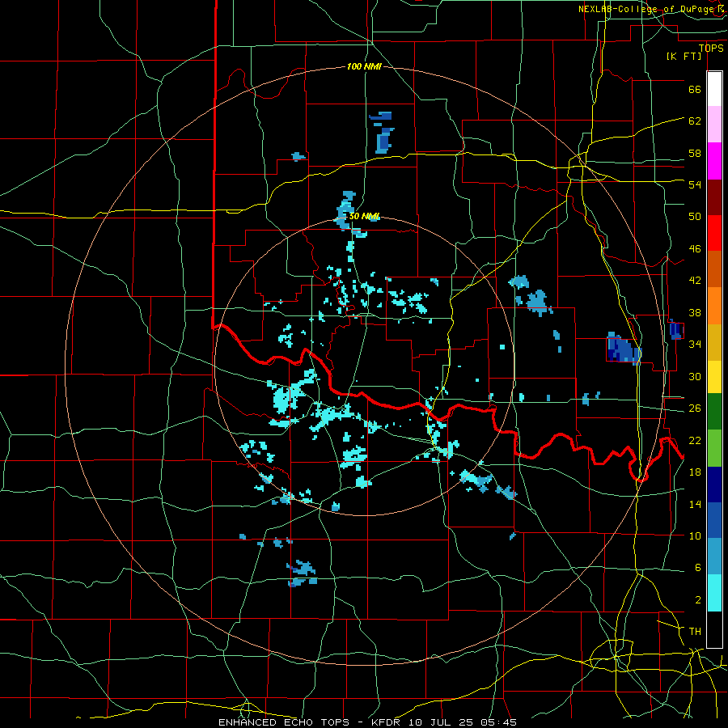Viewport: 728px width, 728px height.
Task: Click the '50' legend value
Action: pyautogui.click(x=695, y=217)
